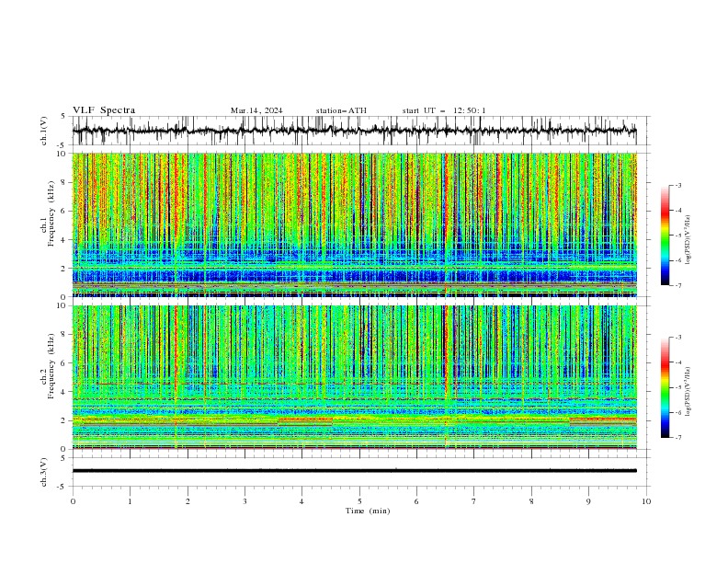This screenshot has height=563, width=728.
Task: Click the ch.1 colorbar "log(PSD)(V²/Hz)" label
Action: point(688,240)
